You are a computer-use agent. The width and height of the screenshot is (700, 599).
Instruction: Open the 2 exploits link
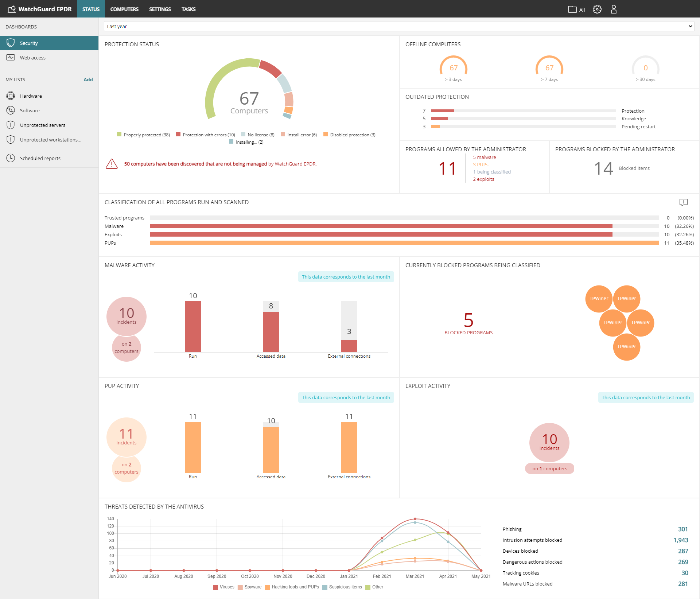[x=483, y=179]
